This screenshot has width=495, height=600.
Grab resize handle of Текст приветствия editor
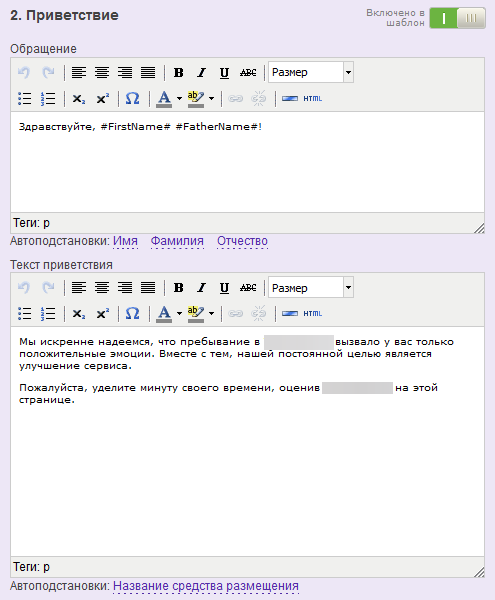pyautogui.click(x=479, y=572)
